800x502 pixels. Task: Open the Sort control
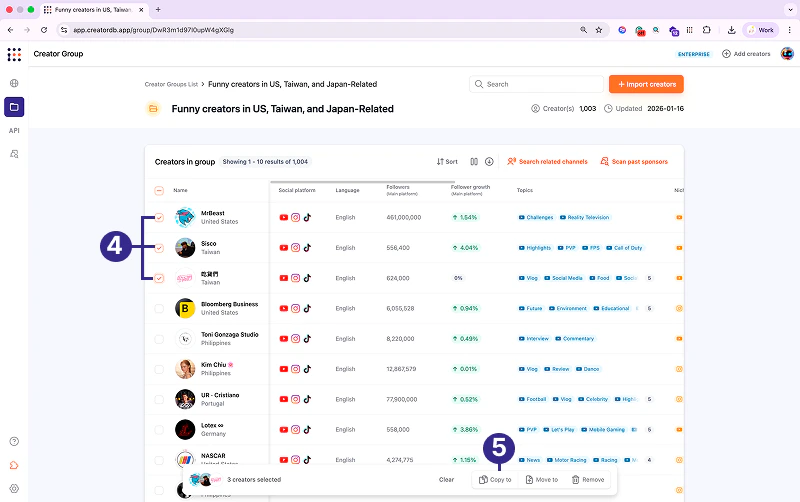447,162
